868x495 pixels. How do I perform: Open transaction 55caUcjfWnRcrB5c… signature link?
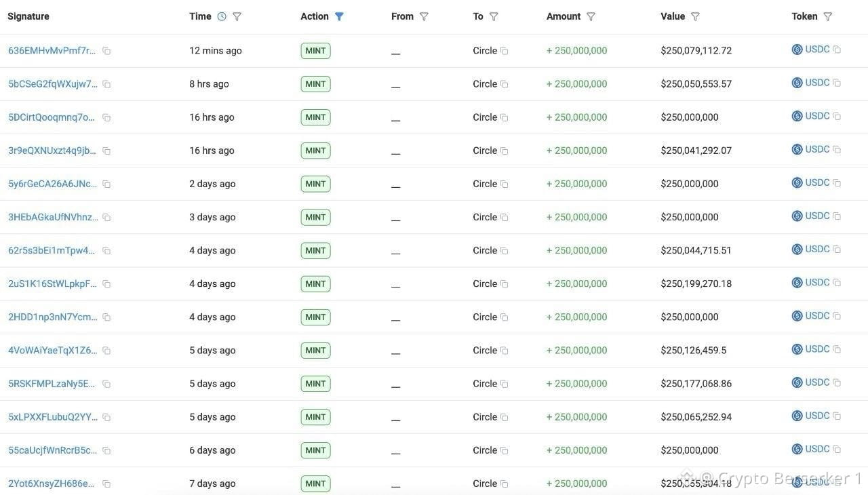[53, 450]
